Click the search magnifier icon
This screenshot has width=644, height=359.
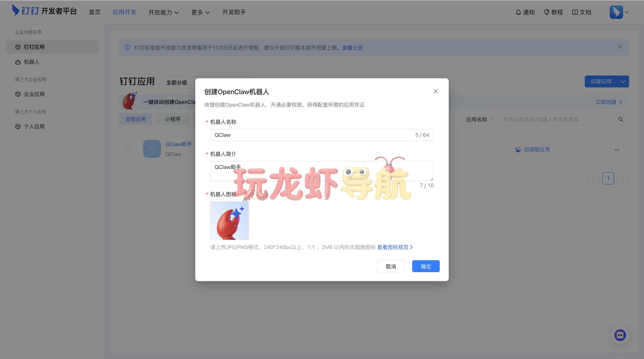(621, 119)
